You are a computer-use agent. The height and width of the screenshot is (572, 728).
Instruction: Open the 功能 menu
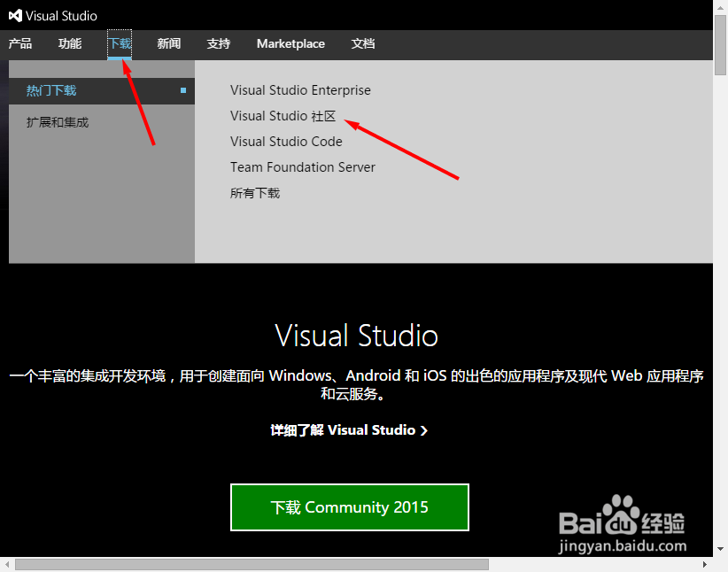tap(69, 43)
